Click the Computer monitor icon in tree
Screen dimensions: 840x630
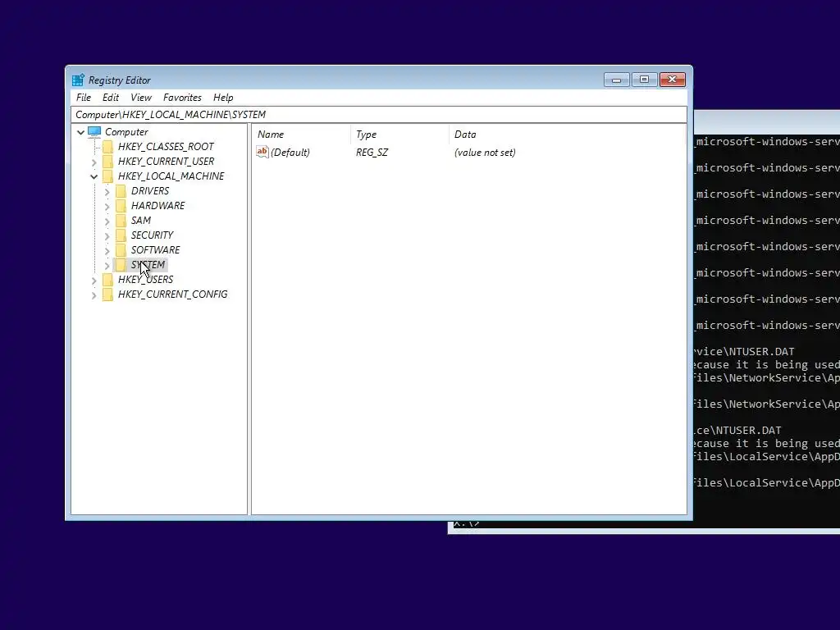[94, 132]
